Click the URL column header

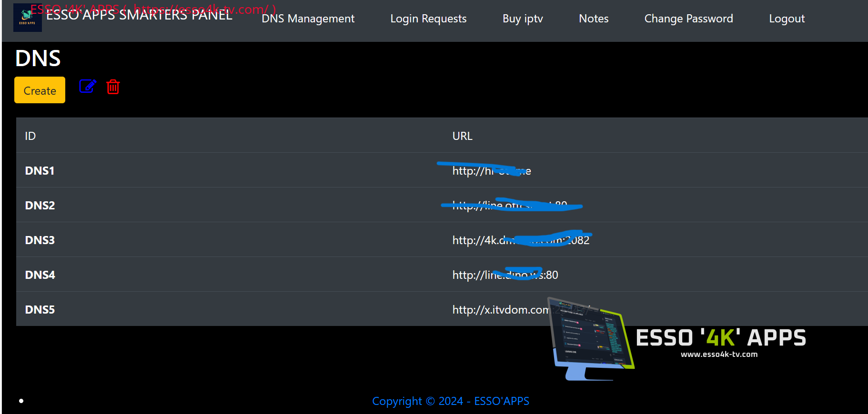click(462, 136)
